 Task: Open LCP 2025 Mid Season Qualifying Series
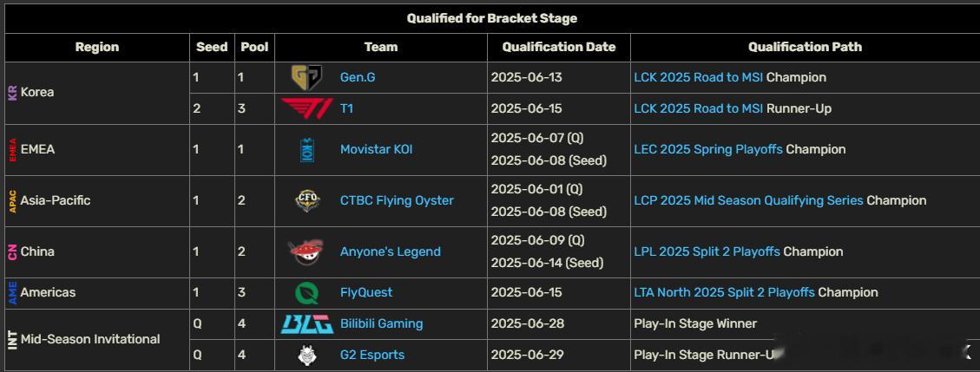pyautogui.click(x=749, y=201)
